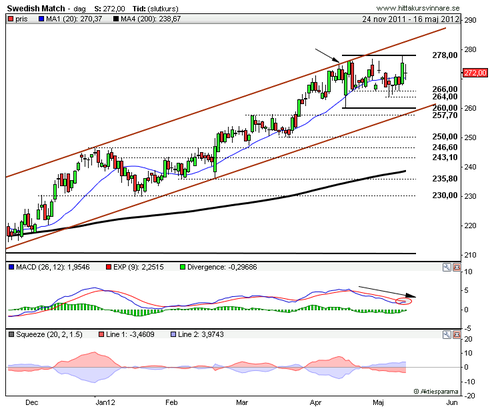The width and height of the screenshot is (490, 411).
Task: Click the MA4 (200): 238,67 legend text
Action: point(150,19)
